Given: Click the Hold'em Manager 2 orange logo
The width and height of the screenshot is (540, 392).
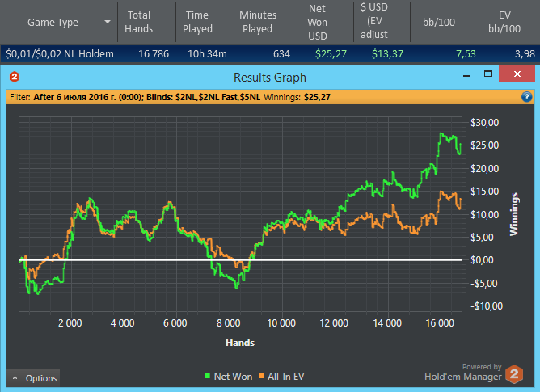Looking at the screenshot, I should pyautogui.click(x=514, y=374).
